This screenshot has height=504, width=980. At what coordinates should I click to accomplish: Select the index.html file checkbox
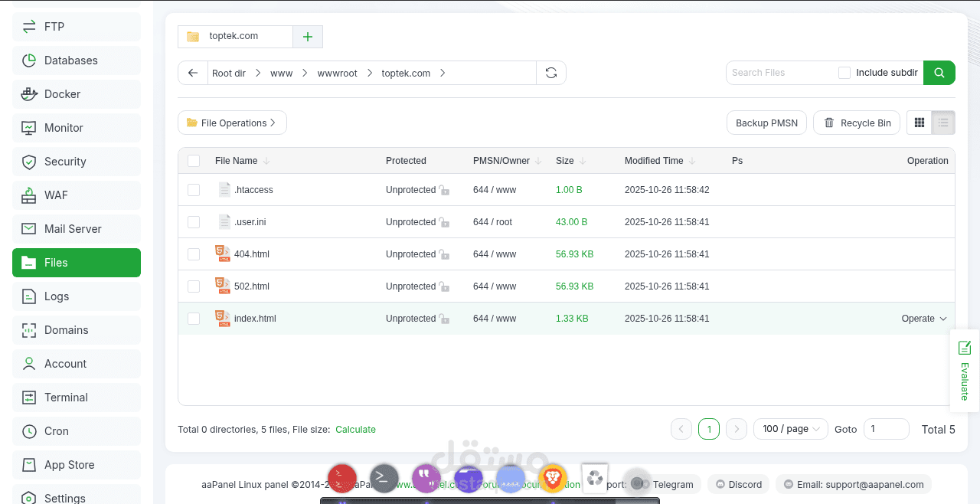click(194, 319)
